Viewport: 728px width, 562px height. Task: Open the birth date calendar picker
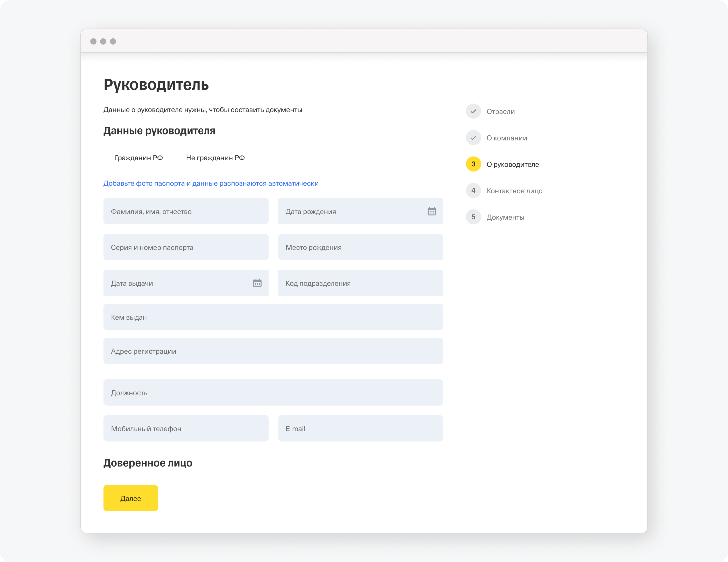[432, 211]
